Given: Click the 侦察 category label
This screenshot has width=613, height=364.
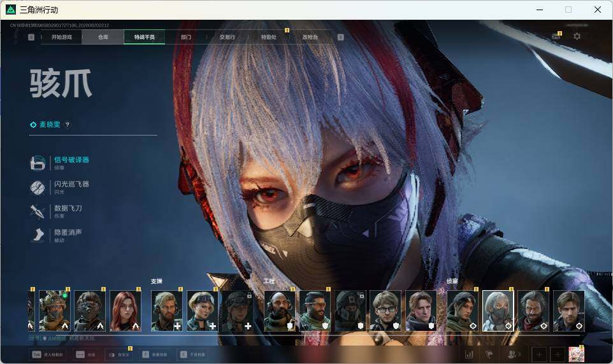Looking at the screenshot, I should [452, 281].
